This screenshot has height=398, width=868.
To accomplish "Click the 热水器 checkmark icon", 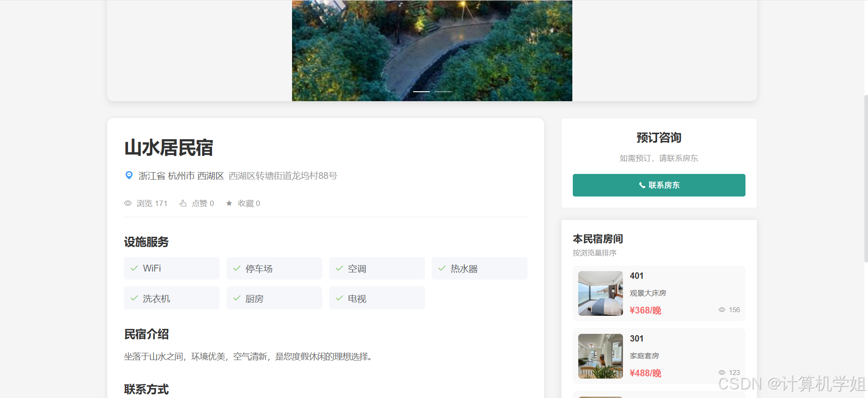I will [442, 268].
